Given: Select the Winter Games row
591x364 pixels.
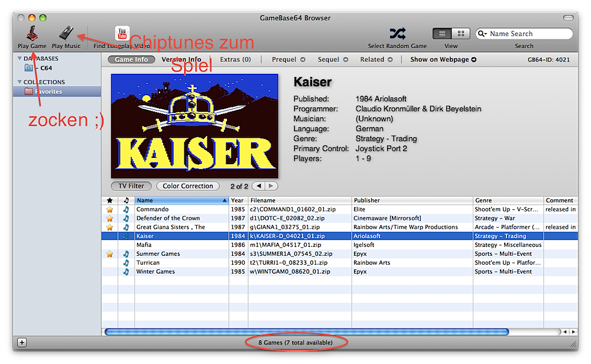Looking at the screenshot, I should [339, 272].
